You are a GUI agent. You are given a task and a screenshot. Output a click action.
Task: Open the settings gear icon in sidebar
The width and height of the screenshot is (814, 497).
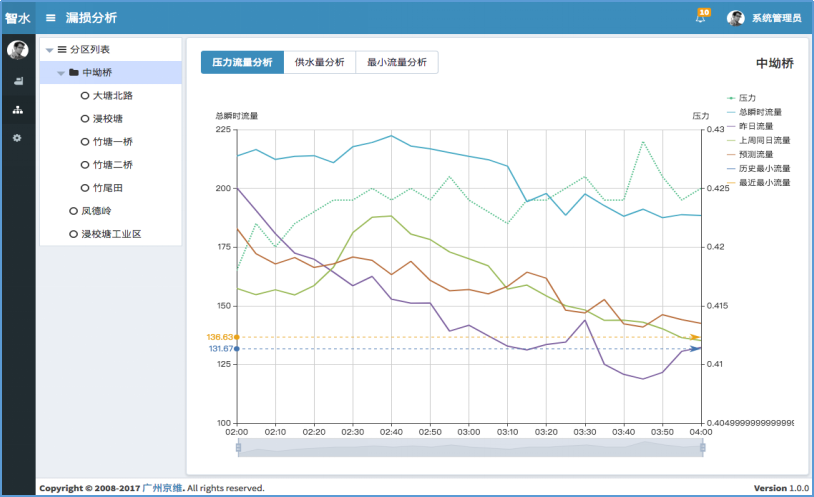(x=17, y=137)
